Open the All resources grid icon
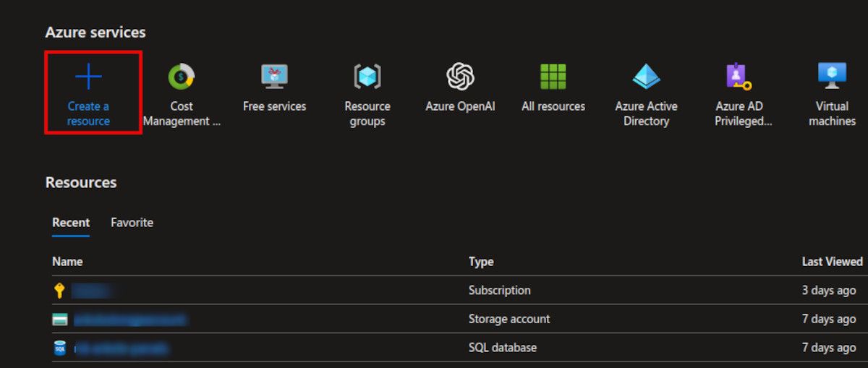Screen dimensions: 868x368 [x=553, y=76]
